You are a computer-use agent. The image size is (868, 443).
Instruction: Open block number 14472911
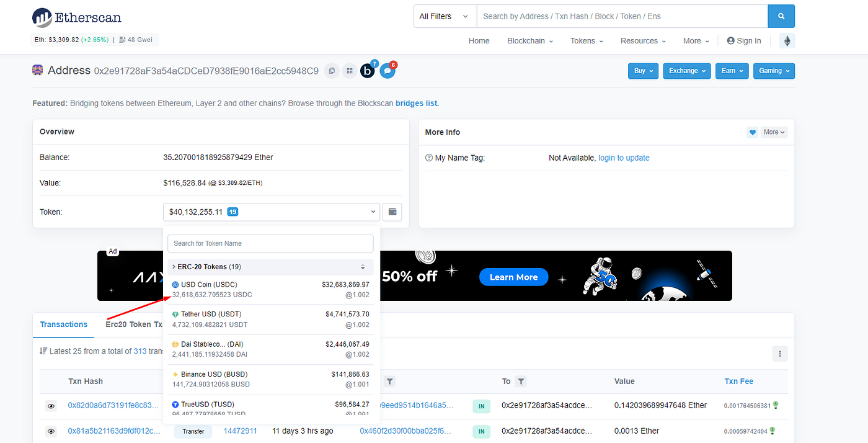tap(241, 431)
